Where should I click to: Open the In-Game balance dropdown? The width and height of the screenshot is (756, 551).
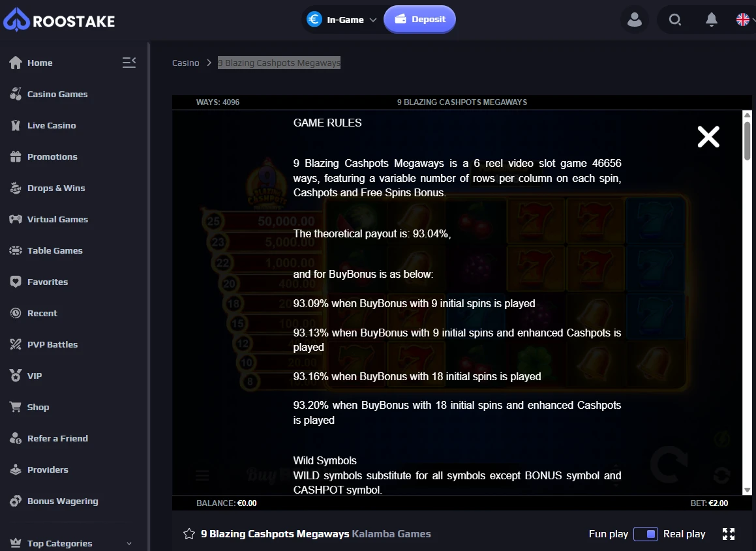pos(342,20)
